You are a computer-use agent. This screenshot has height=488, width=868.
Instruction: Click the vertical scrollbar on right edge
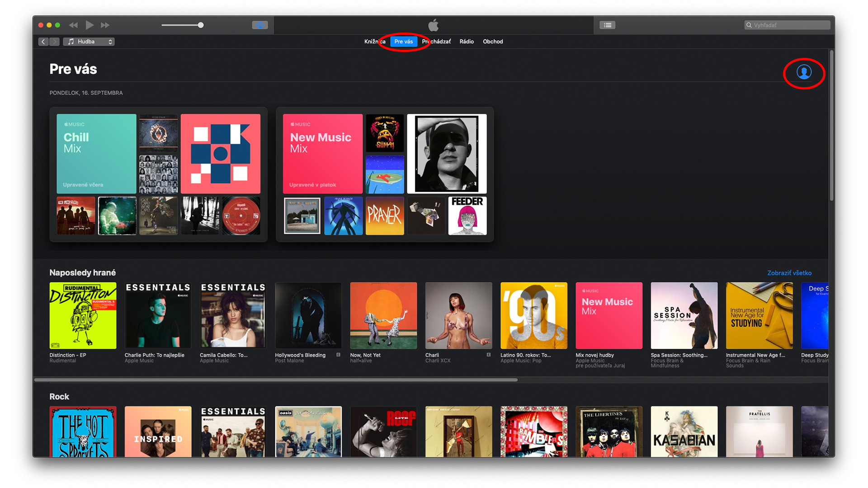[831, 126]
